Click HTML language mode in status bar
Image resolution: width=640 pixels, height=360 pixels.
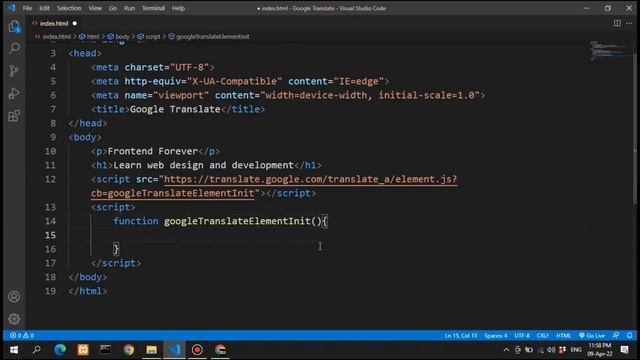click(564, 336)
